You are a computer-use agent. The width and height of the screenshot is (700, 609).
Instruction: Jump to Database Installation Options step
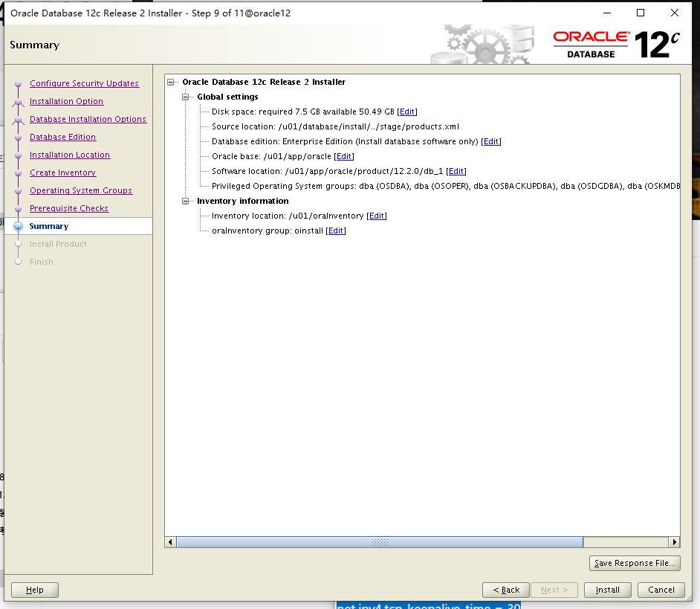coord(88,119)
